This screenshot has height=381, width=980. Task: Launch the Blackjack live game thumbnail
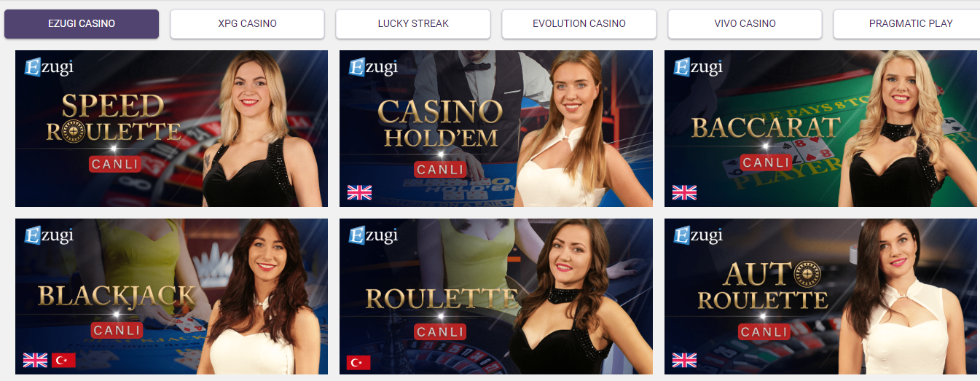(171, 296)
